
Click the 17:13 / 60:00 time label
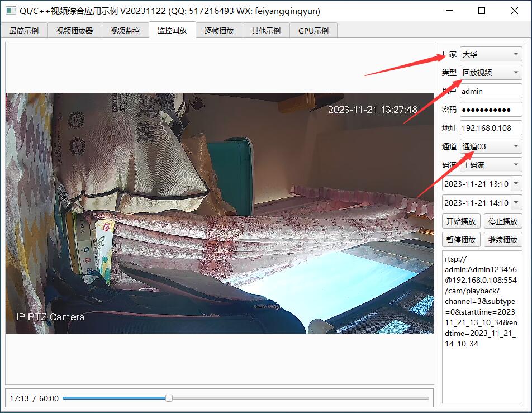click(34, 398)
